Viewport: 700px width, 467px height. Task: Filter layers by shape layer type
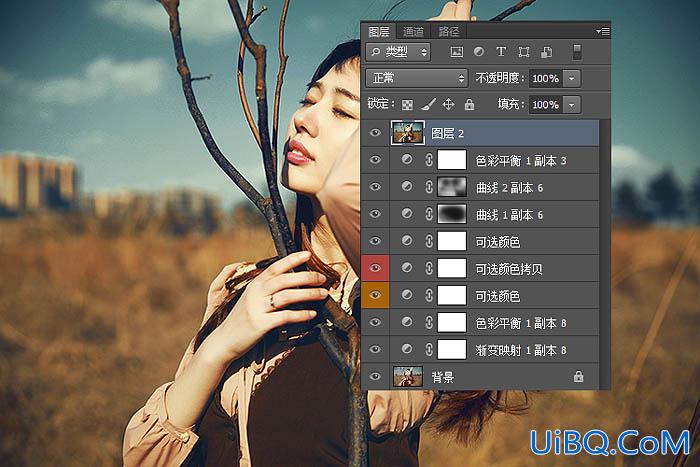[524, 52]
